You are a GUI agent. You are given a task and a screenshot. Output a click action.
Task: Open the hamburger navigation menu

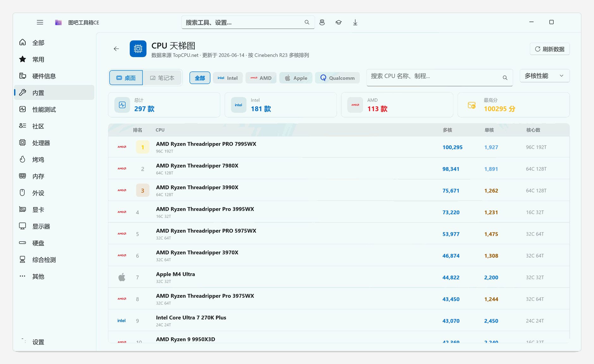coord(40,22)
